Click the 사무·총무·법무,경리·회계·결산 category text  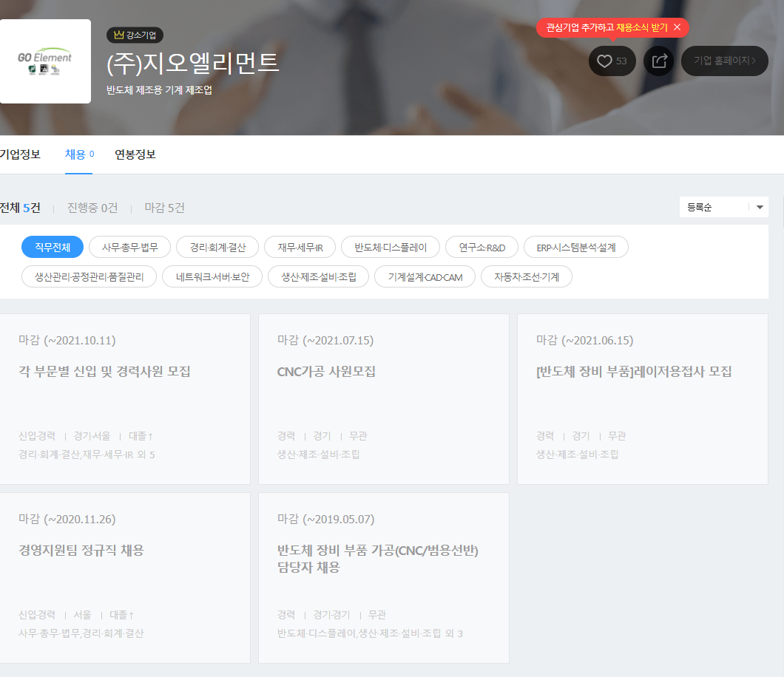tap(81, 633)
